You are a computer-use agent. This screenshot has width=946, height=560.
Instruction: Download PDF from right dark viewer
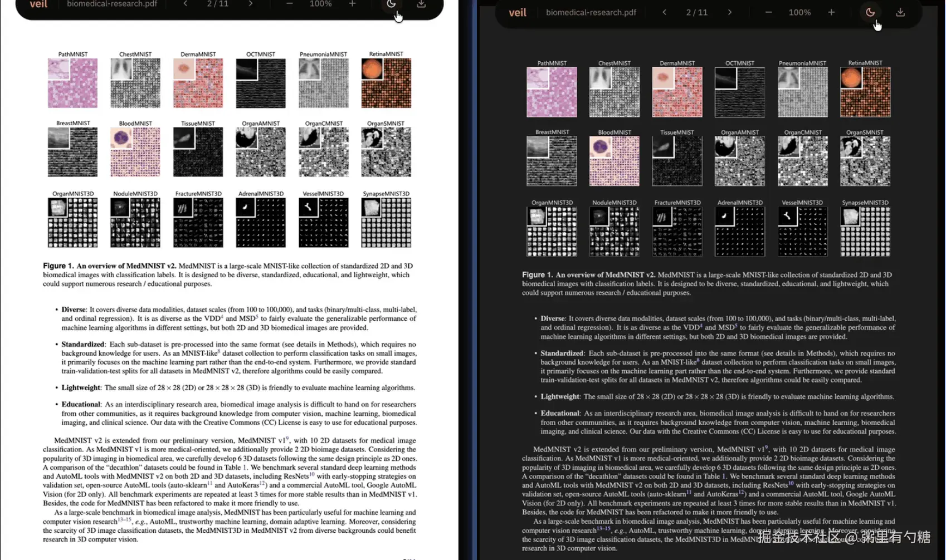point(900,12)
